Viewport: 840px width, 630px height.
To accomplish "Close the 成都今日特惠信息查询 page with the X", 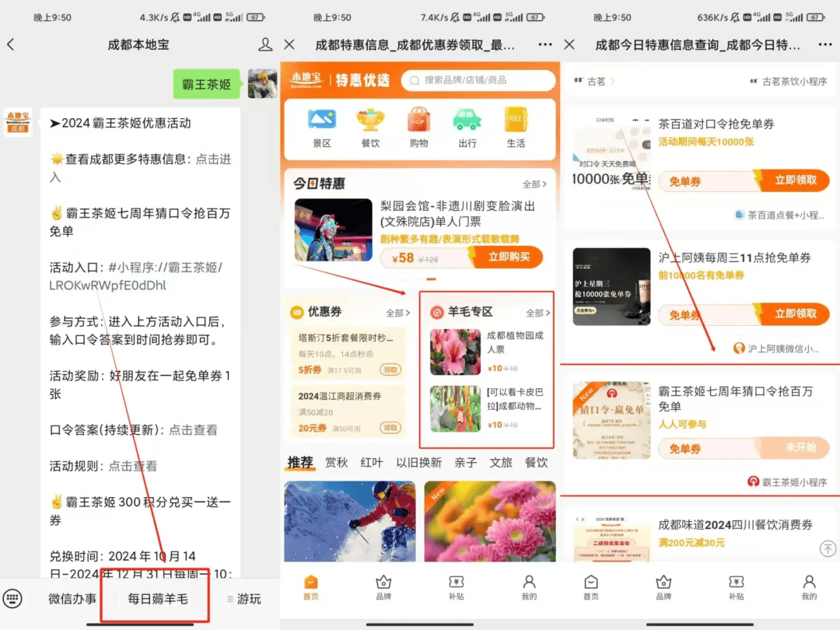I will tap(569, 44).
